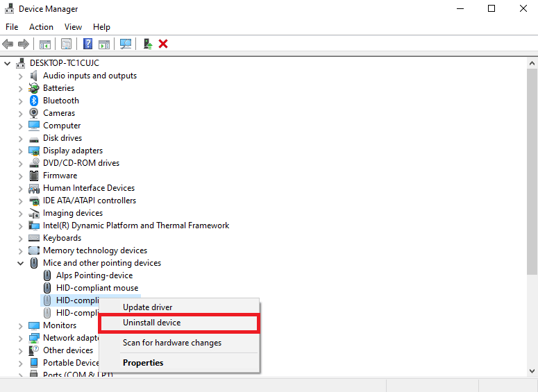
Task: Expand Audio inputs and outputs
Action: (21, 76)
